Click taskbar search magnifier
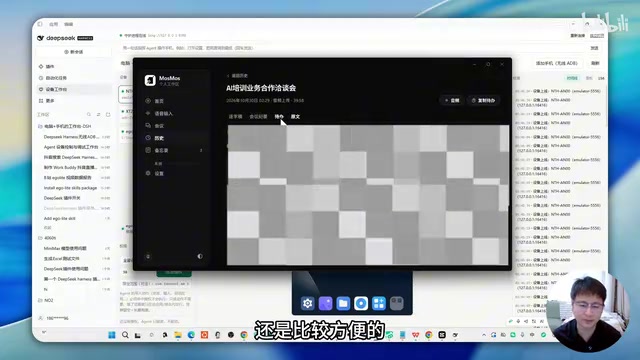640x360 pixels. point(125,335)
